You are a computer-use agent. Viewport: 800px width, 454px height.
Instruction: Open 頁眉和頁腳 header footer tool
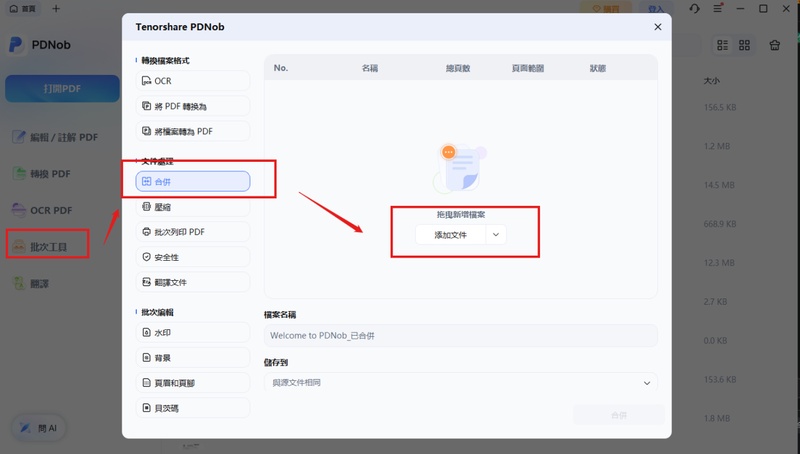point(193,383)
